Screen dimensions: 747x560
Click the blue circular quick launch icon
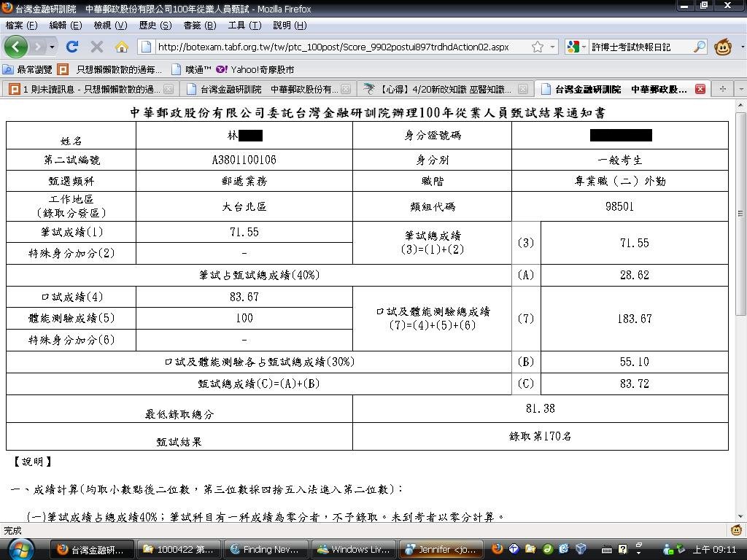[514, 549]
